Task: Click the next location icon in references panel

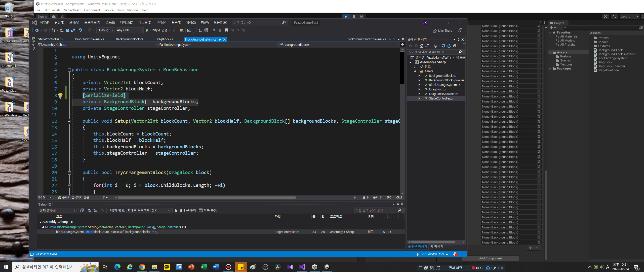Action: 95,210
